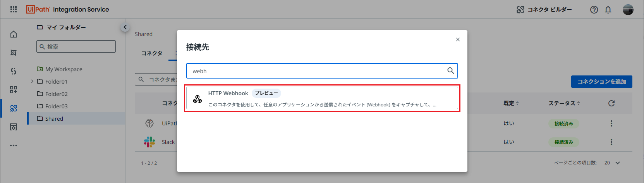The height and width of the screenshot is (183, 644).
Task: Collapse the folder panel with chevron
Action: click(125, 27)
